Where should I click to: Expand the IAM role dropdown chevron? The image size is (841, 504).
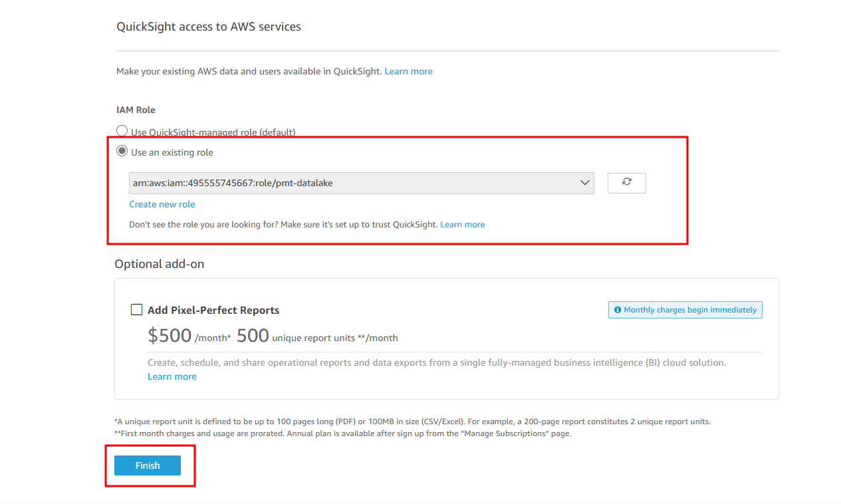click(x=585, y=183)
